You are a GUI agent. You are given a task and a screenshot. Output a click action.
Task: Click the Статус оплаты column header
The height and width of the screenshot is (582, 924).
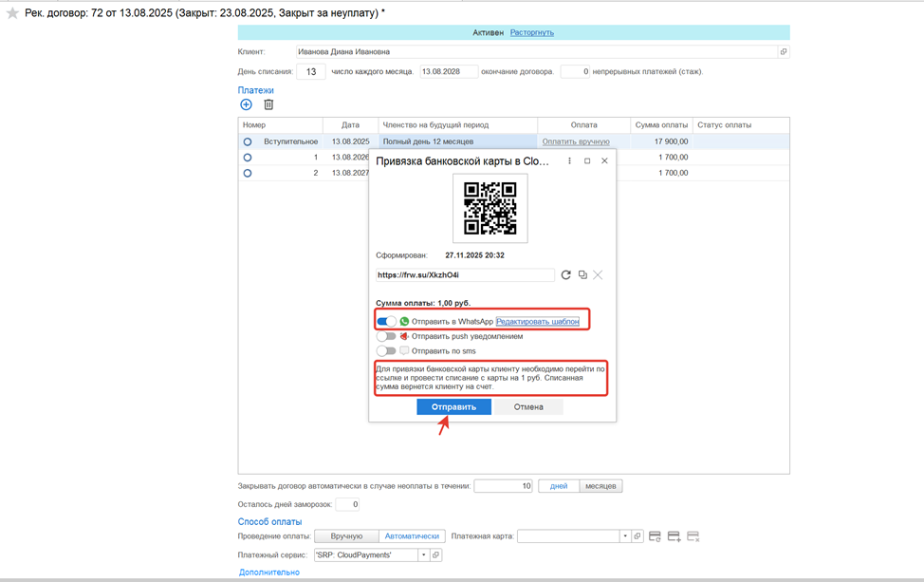point(741,125)
